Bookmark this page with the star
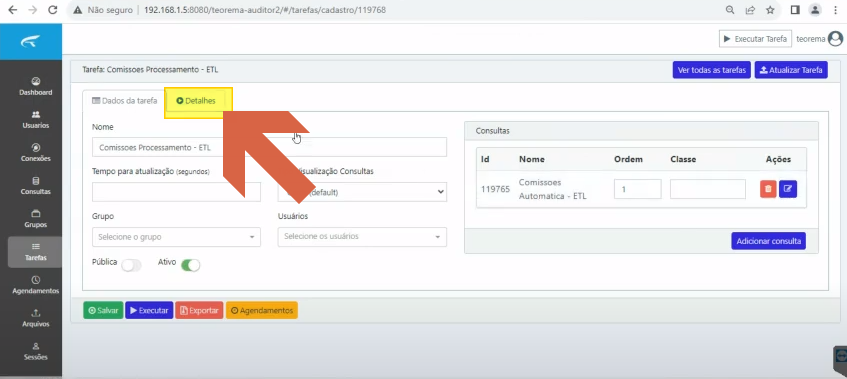This screenshot has height=379, width=847. [x=770, y=10]
